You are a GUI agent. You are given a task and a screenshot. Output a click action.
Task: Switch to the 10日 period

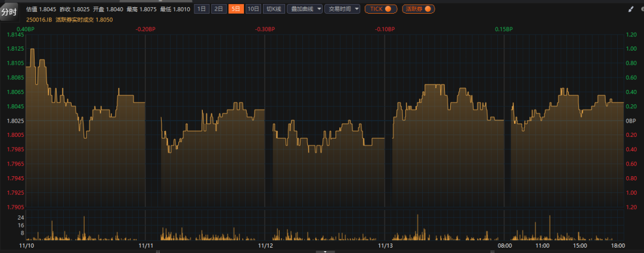point(253,9)
